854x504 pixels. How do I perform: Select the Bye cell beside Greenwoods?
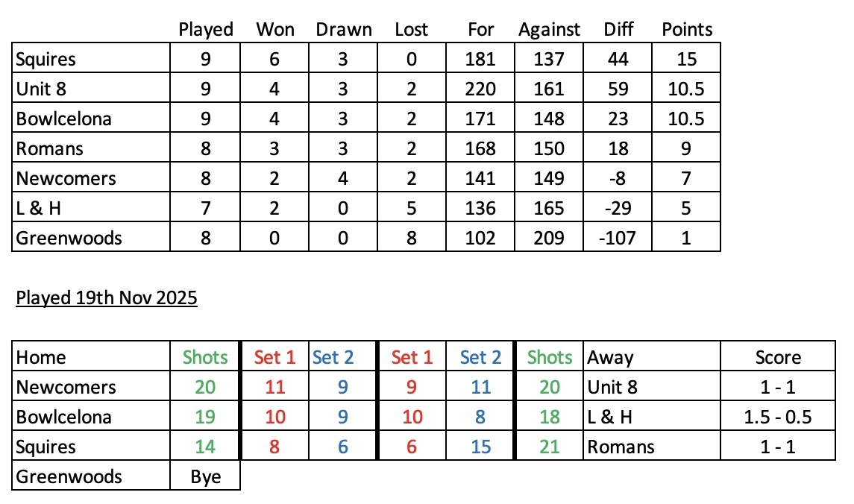pos(206,476)
